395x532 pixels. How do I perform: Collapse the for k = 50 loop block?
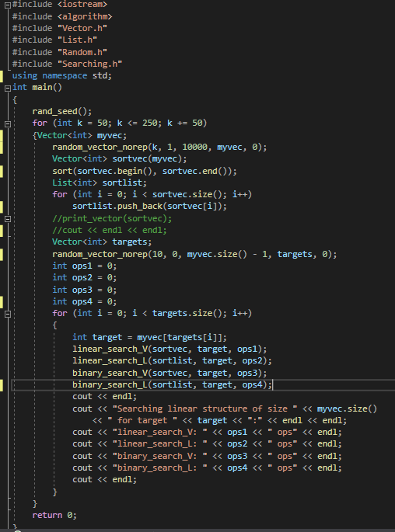point(8,123)
